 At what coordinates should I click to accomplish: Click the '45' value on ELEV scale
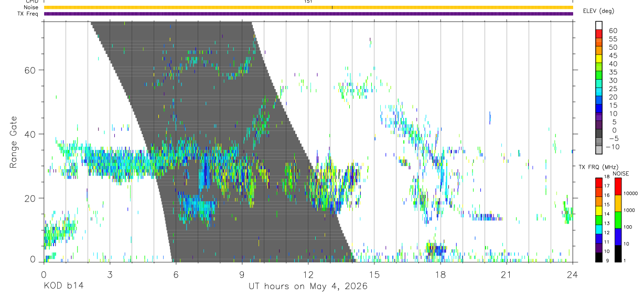pos(613,56)
